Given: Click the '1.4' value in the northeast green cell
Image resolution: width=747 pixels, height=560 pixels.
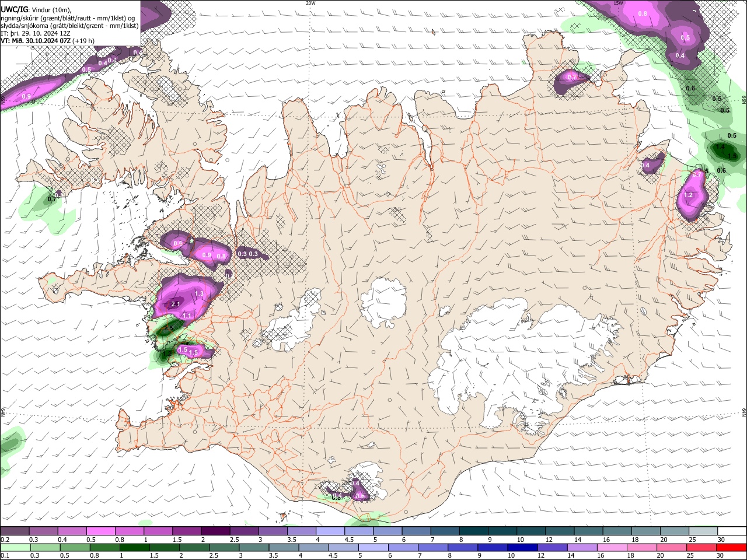Looking at the screenshot, I should click(x=720, y=148).
